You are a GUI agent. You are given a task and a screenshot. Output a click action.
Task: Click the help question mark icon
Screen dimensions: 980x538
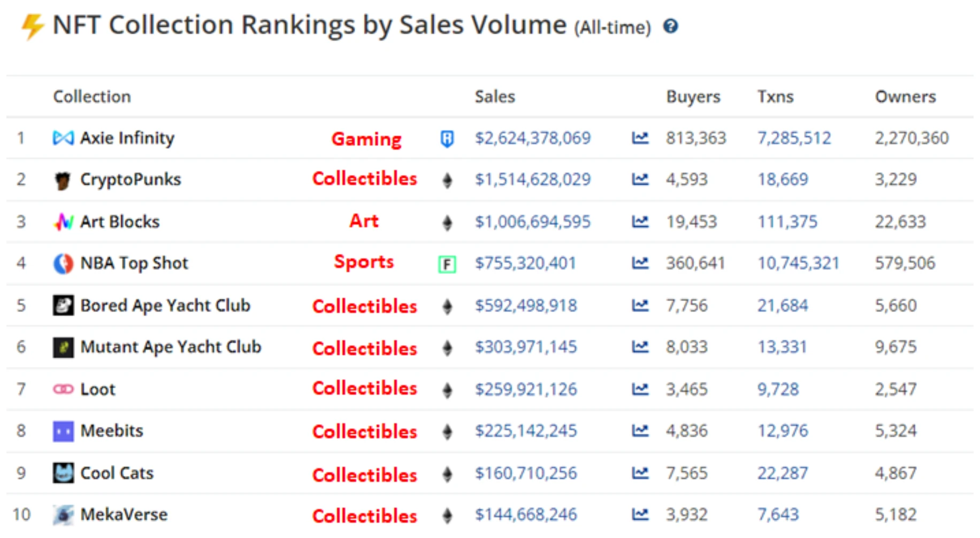coord(670,26)
